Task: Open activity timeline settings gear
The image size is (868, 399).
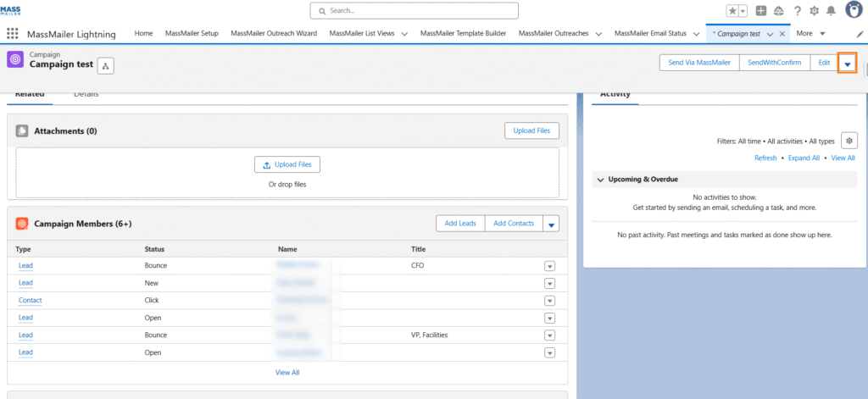Action: coord(851,141)
